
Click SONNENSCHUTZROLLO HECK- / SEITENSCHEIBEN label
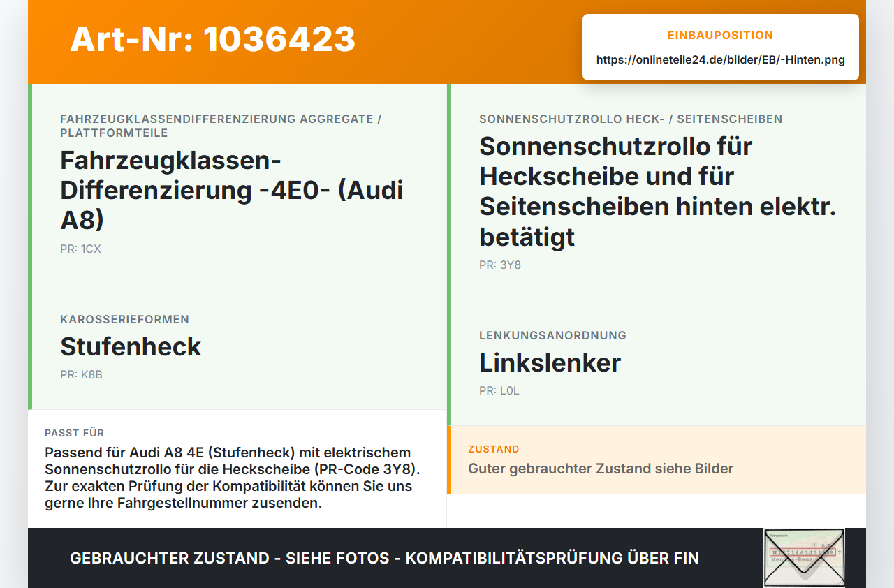[631, 119]
